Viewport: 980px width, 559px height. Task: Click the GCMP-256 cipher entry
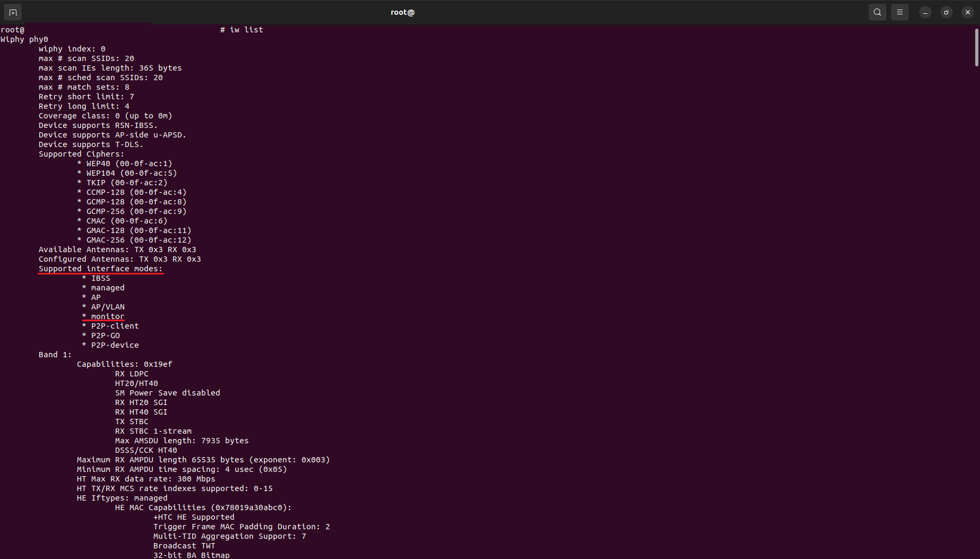pyautogui.click(x=132, y=211)
